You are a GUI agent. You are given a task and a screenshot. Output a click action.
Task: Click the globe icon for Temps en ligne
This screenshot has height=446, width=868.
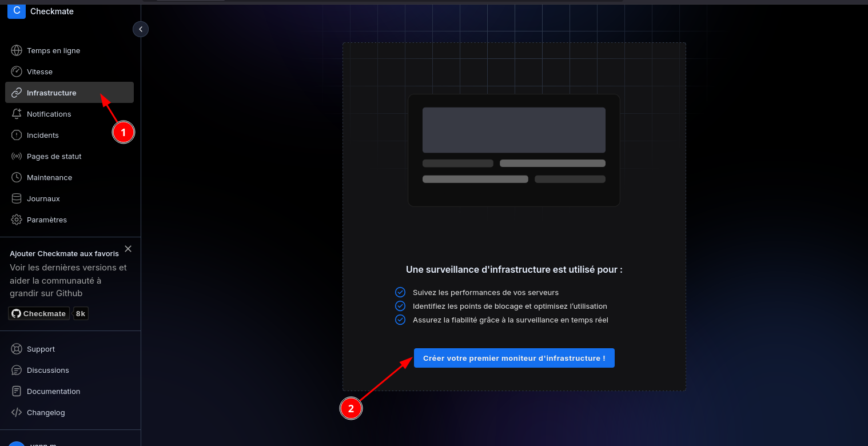coord(17,50)
